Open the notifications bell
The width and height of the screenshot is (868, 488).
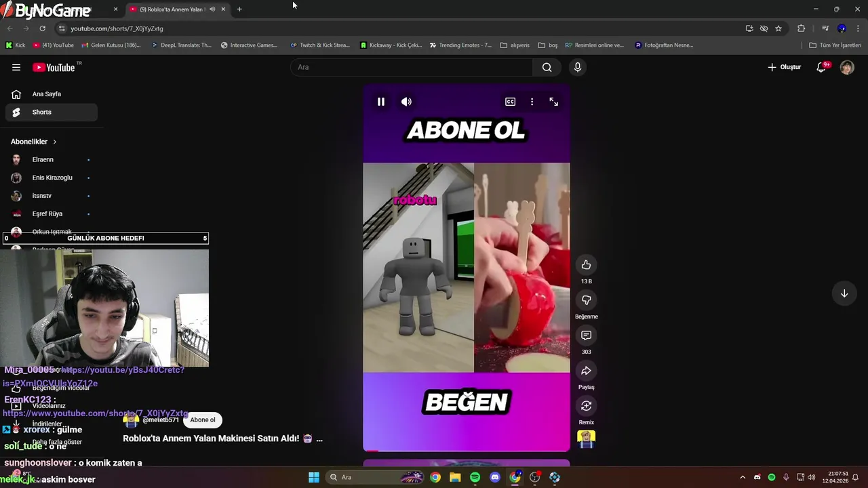click(x=821, y=67)
